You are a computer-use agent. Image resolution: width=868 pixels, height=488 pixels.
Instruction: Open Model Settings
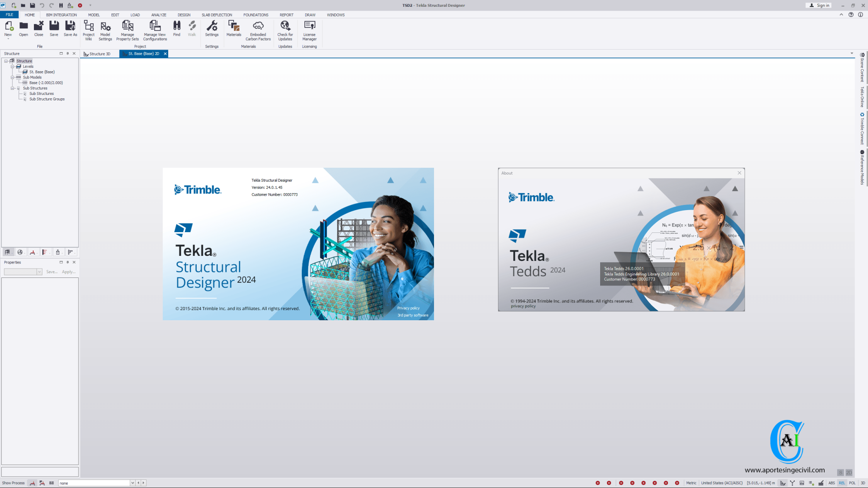click(106, 30)
